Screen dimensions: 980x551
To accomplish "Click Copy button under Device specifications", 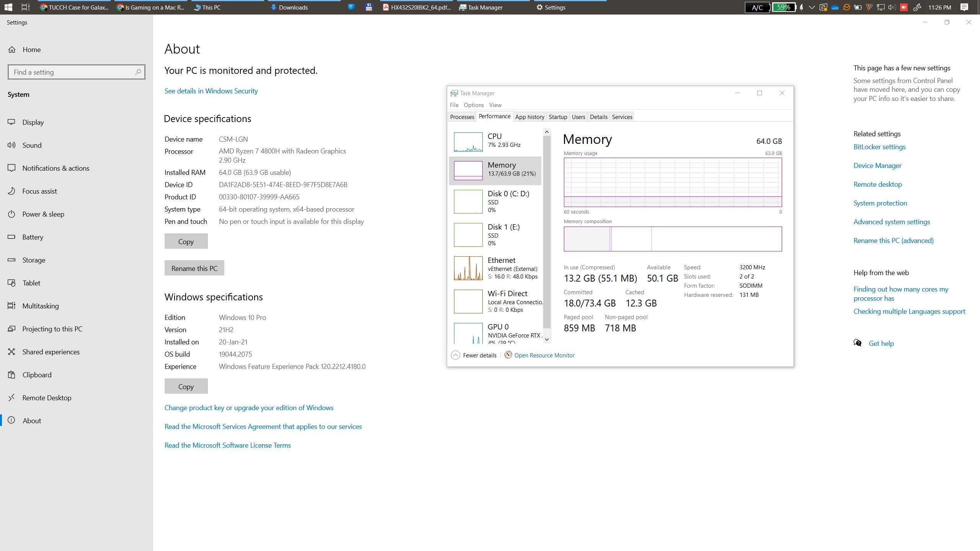I will point(186,241).
